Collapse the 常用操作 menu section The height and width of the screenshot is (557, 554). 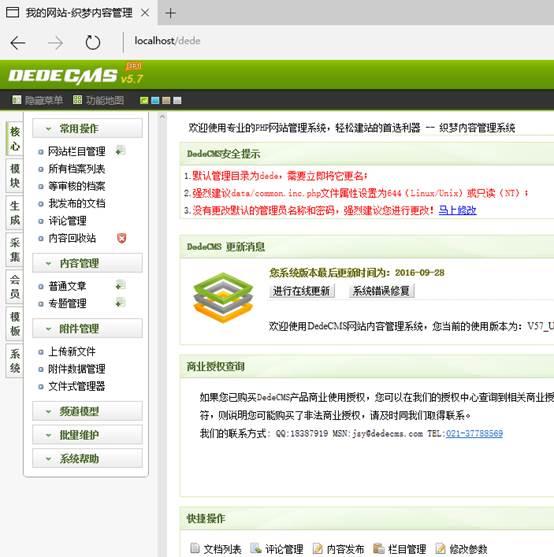[x=87, y=128]
